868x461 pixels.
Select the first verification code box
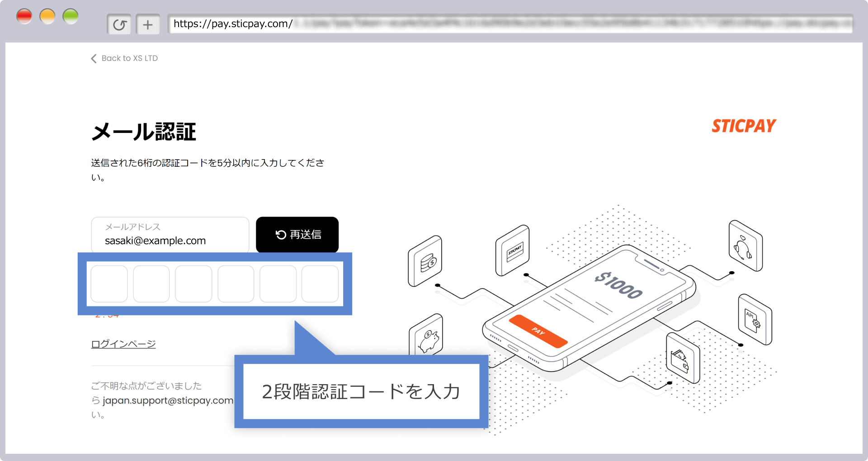pos(109,284)
